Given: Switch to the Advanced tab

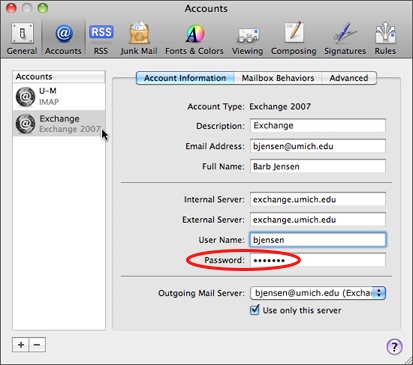Looking at the screenshot, I should pos(349,78).
